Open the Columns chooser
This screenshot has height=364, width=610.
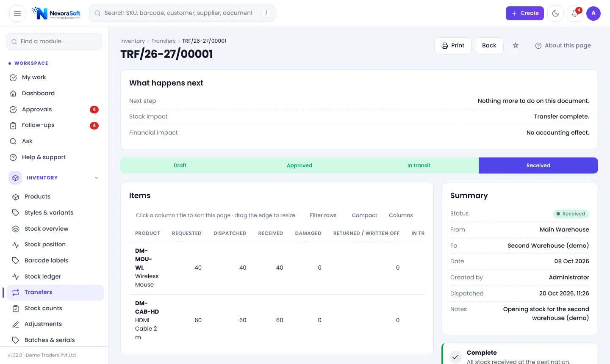click(401, 215)
